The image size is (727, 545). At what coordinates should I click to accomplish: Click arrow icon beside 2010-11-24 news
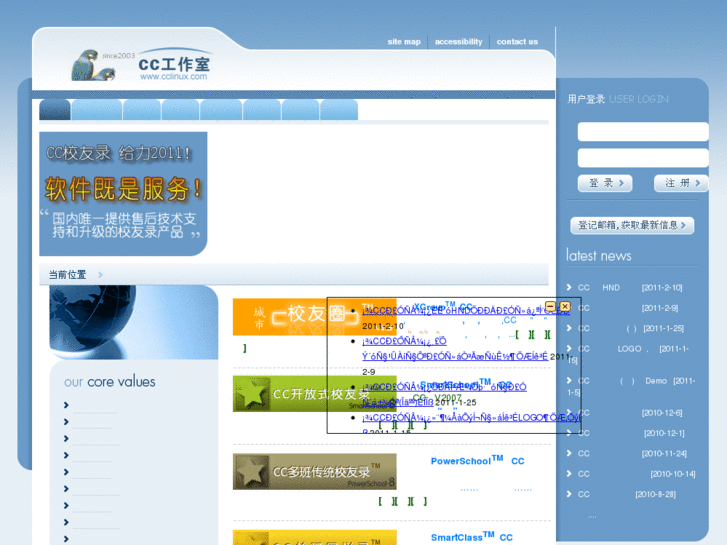click(569, 453)
